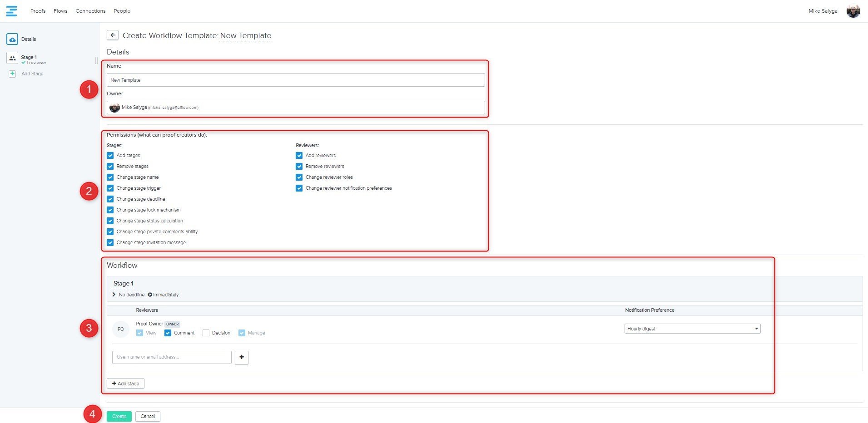Uncheck the Remove stages permission
Screen dimensions: 868x423
(110, 167)
